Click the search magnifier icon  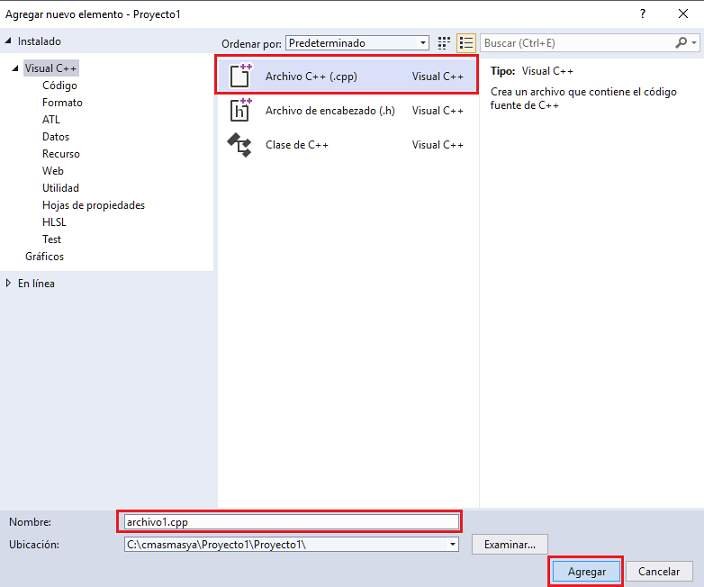tap(682, 43)
